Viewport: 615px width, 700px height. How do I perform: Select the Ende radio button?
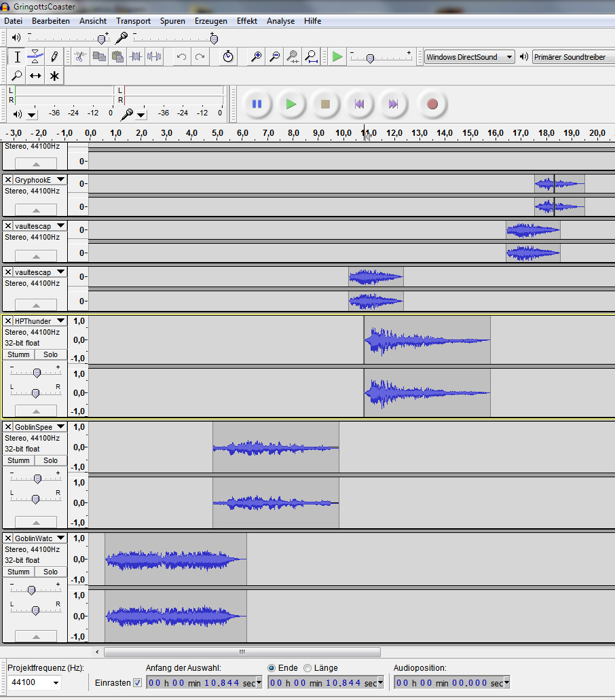click(x=272, y=668)
